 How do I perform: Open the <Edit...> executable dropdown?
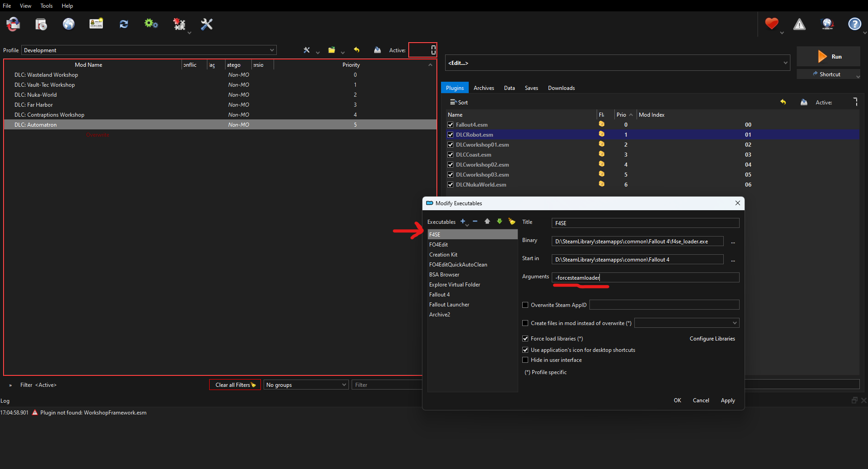[618, 63]
